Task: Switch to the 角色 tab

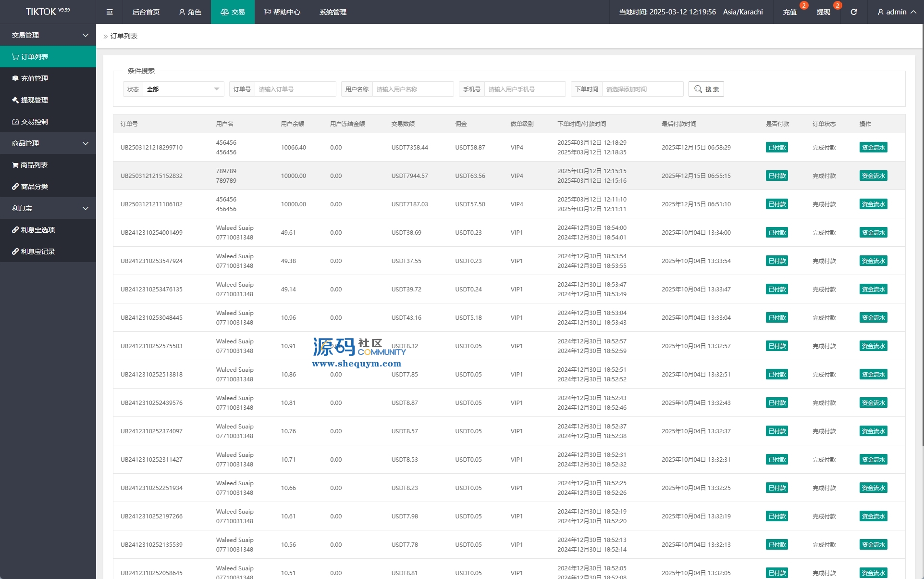Action: 190,12
